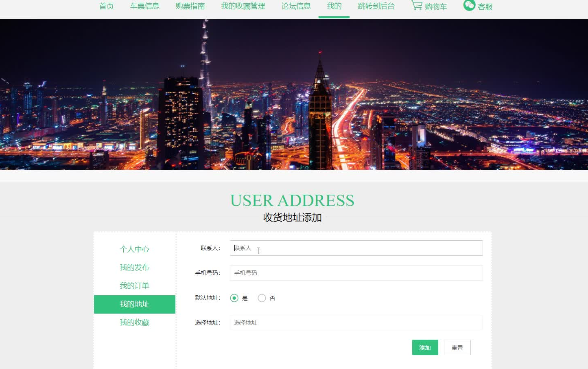Select 我的地址 sidebar item
The image size is (588, 369).
pyautogui.click(x=134, y=304)
